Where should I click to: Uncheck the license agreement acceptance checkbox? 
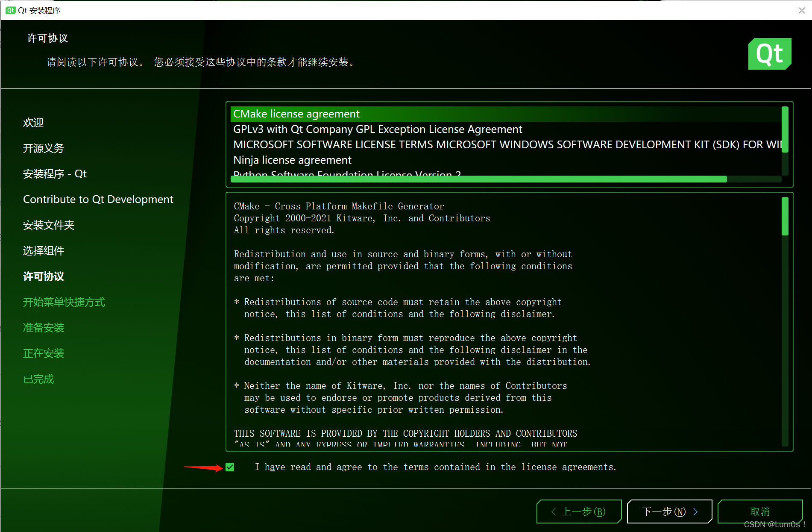pos(230,467)
